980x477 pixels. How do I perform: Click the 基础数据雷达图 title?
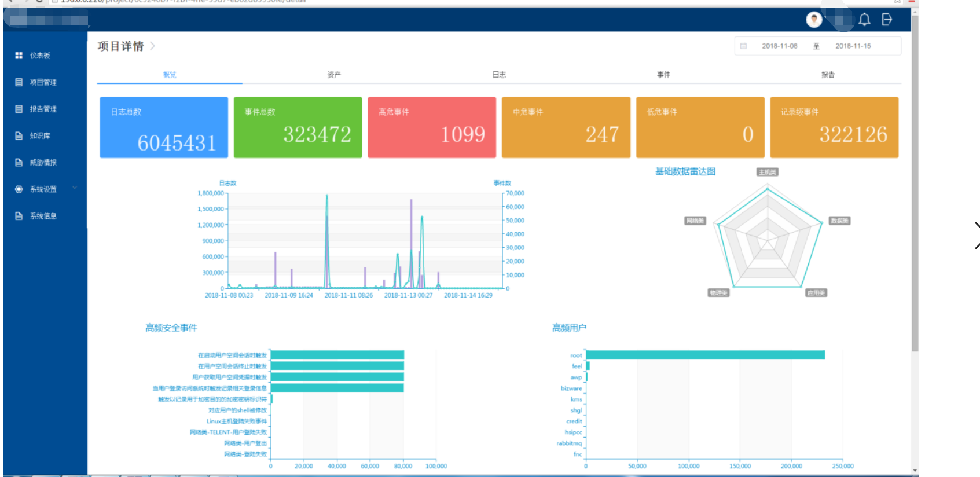click(685, 171)
